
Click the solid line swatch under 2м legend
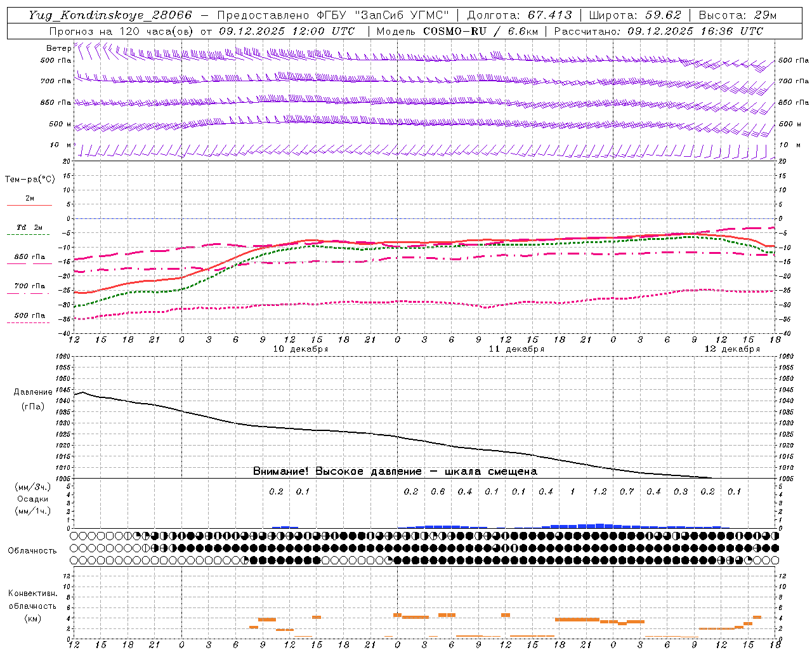click(x=29, y=205)
